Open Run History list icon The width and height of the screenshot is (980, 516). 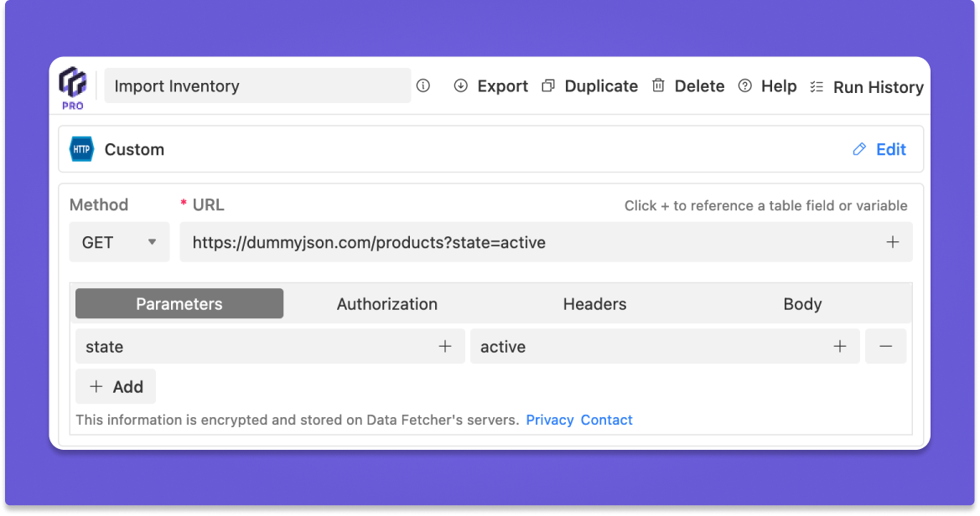pos(817,86)
